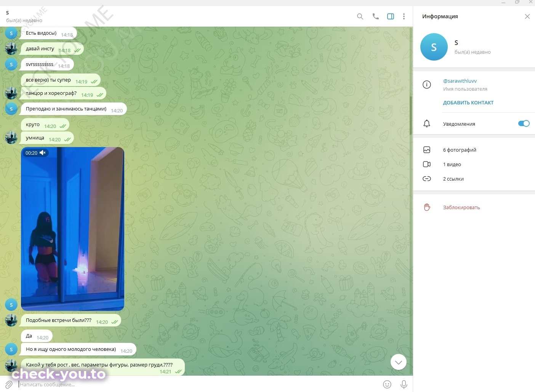Open chat search with magnifier icon
This screenshot has height=392, width=535.
360,16
